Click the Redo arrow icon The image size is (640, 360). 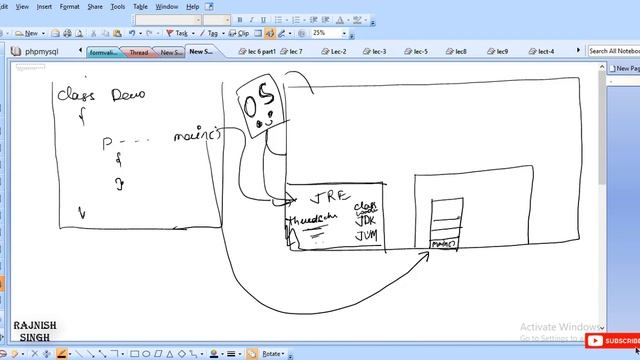pyautogui.click(x=149, y=33)
